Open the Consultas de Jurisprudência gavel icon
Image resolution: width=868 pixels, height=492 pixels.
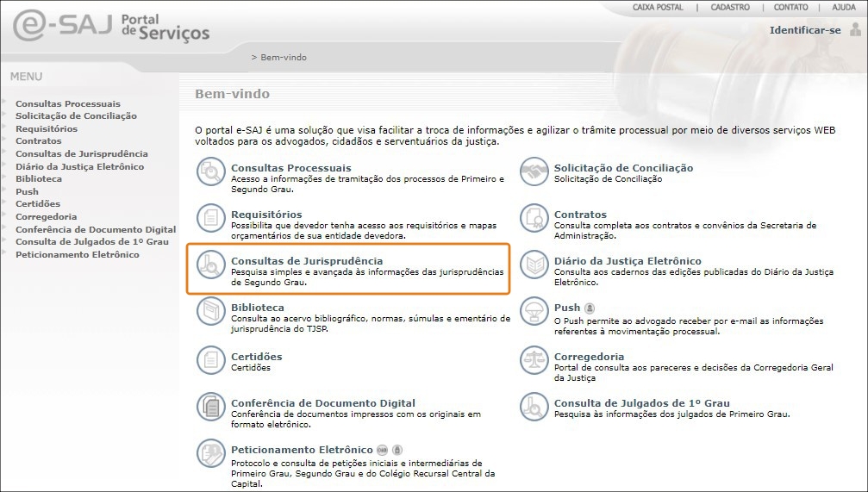click(211, 265)
